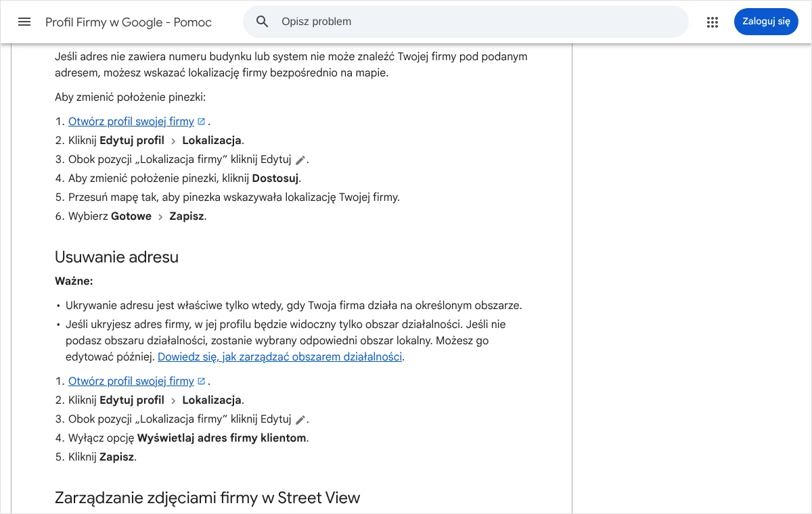Click the search magnifier icon
This screenshot has height=514, width=812.
(x=263, y=22)
